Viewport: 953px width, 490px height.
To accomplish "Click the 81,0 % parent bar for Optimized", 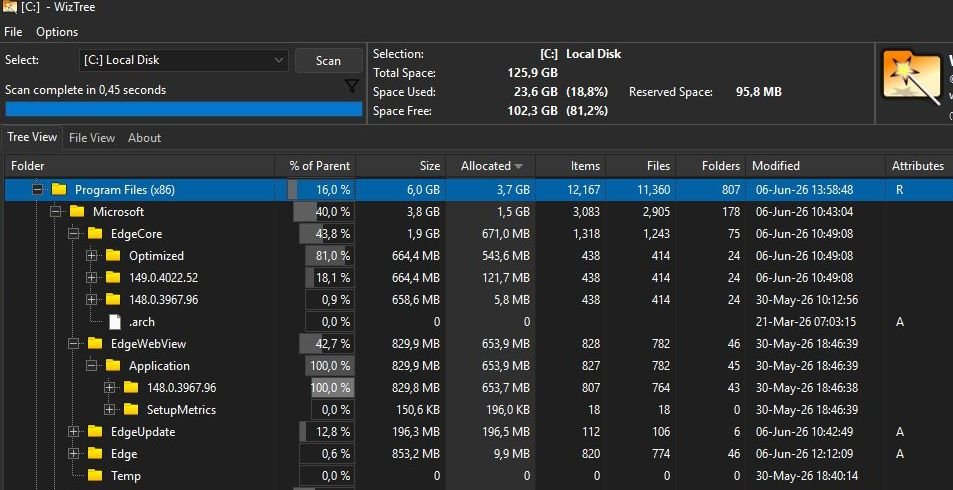I will coord(330,255).
